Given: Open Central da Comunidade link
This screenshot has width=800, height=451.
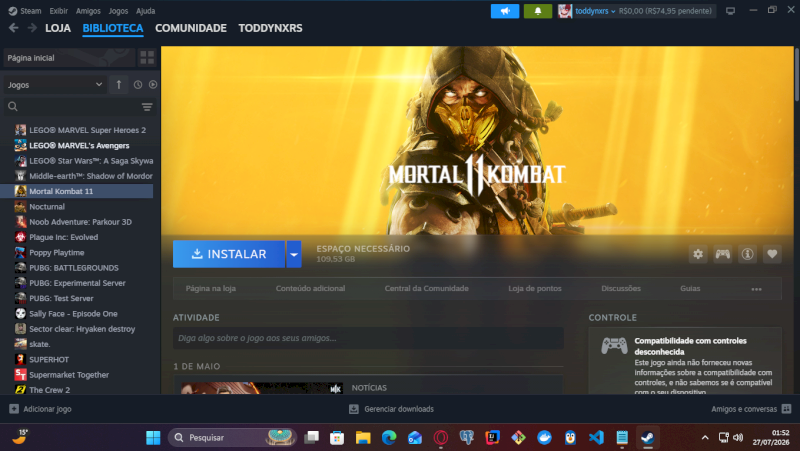Looking at the screenshot, I should click(427, 288).
